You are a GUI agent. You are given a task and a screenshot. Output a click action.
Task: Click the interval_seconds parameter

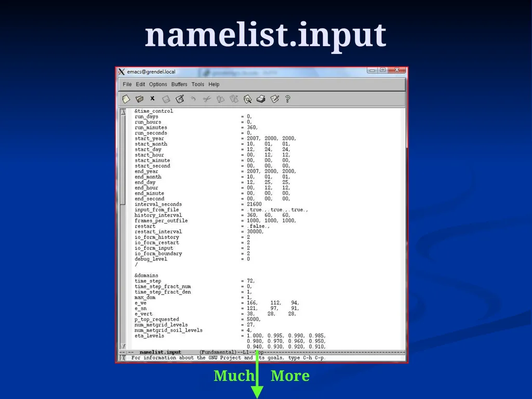click(x=158, y=204)
